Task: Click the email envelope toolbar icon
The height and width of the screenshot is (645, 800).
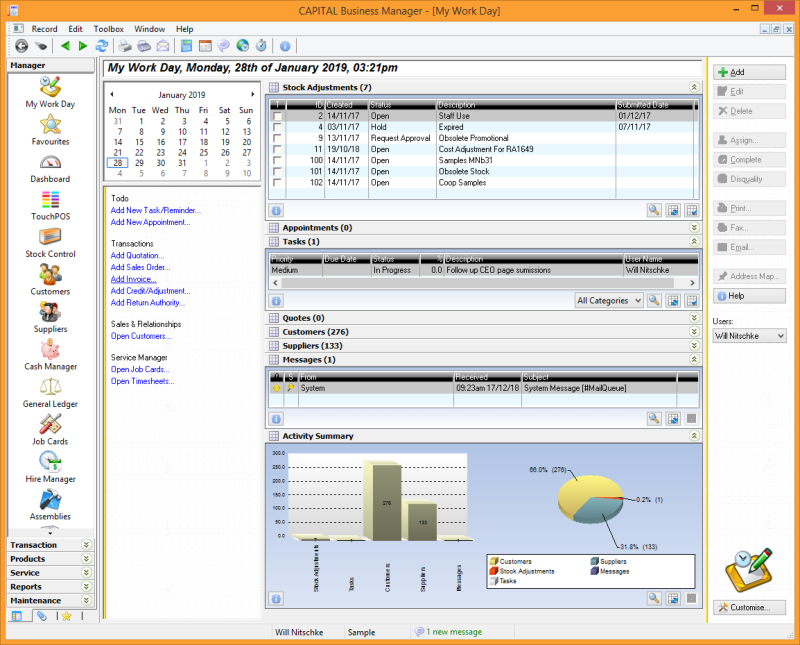Action: (x=163, y=46)
